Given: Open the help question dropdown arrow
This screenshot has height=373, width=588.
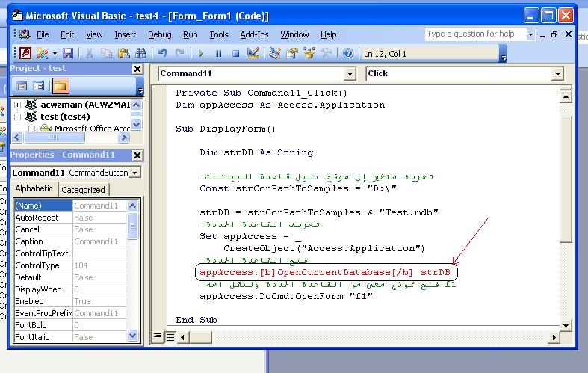Looking at the screenshot, I should [x=530, y=34].
